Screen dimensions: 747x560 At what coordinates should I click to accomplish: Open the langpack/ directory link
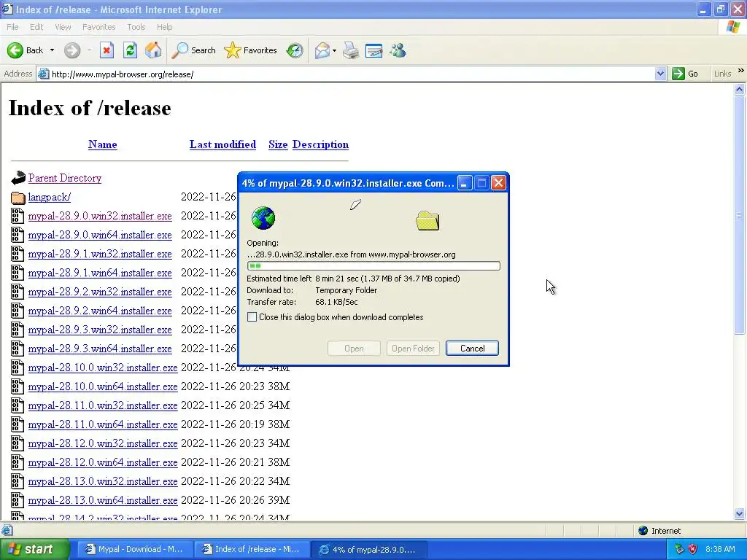[x=49, y=197]
